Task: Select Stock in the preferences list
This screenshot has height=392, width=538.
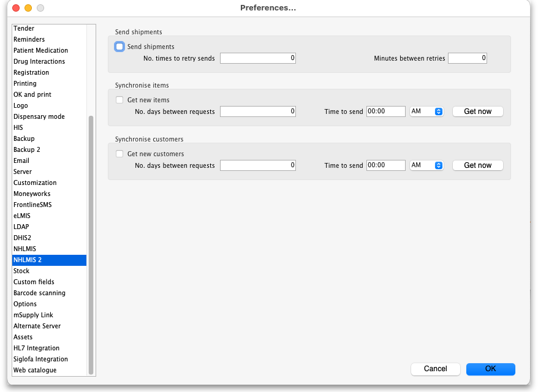Action: 21,271
